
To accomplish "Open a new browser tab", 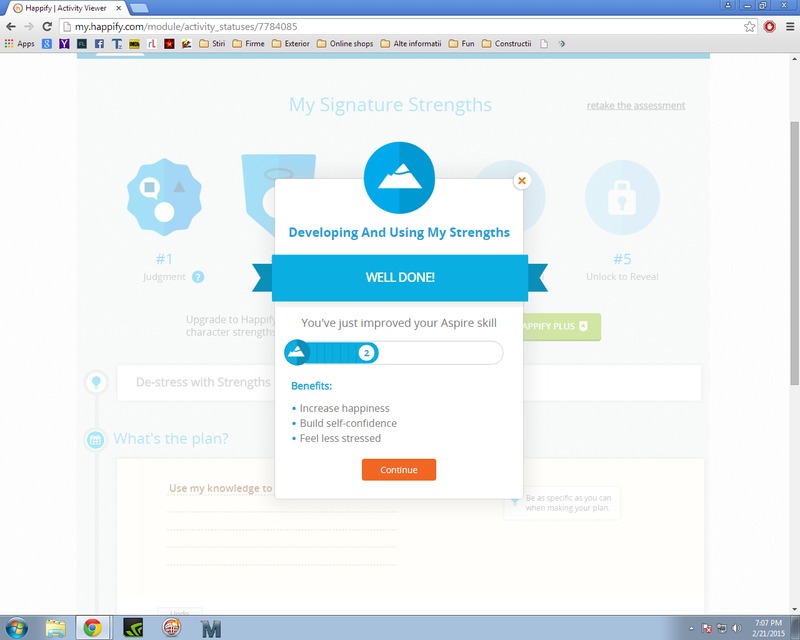I will (139, 8).
